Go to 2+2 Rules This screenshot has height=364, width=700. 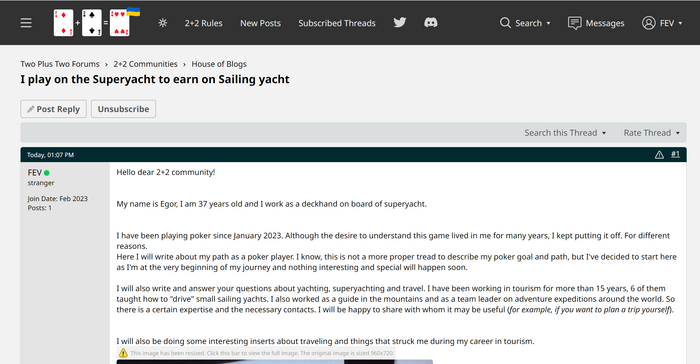point(204,23)
